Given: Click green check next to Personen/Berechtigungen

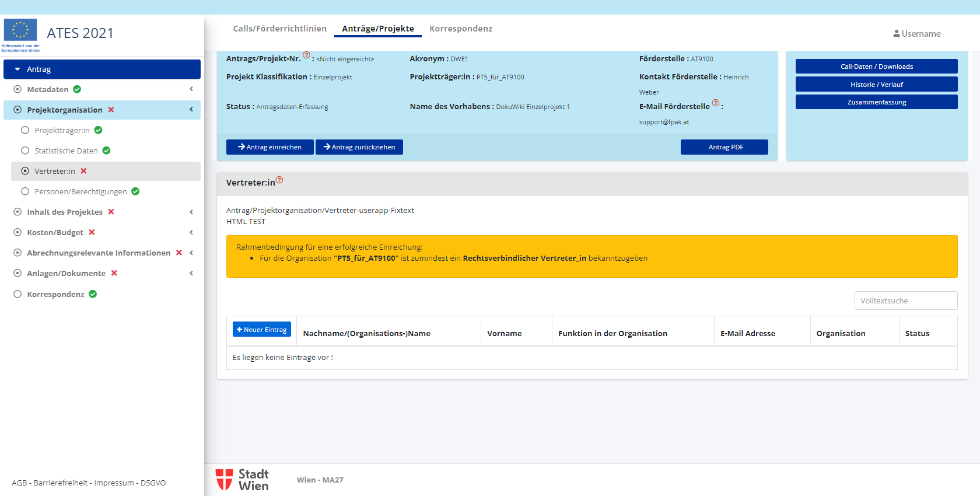Looking at the screenshot, I should tap(135, 191).
